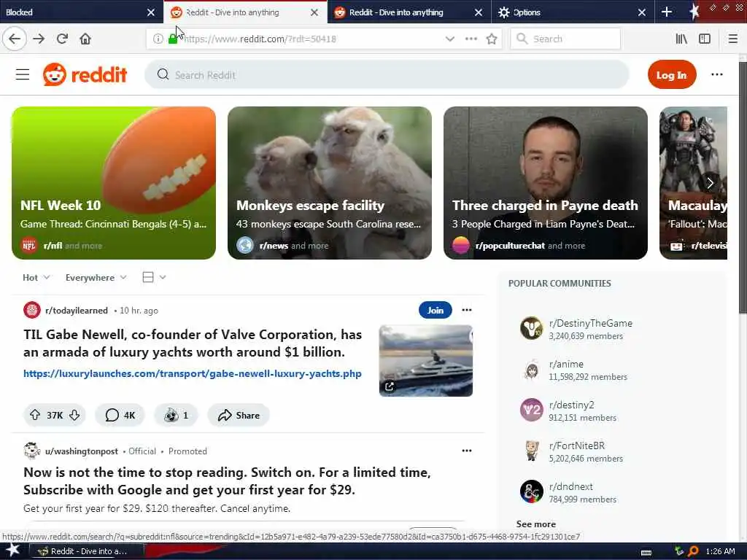Upvote the Gabe Newell yacht post
This screenshot has height=560, width=747.
click(35, 415)
